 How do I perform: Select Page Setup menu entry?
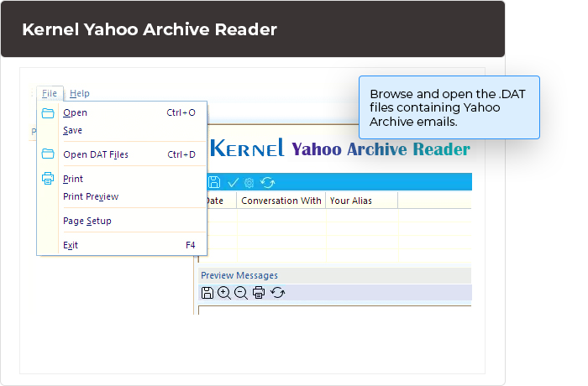pyautogui.click(x=123, y=221)
